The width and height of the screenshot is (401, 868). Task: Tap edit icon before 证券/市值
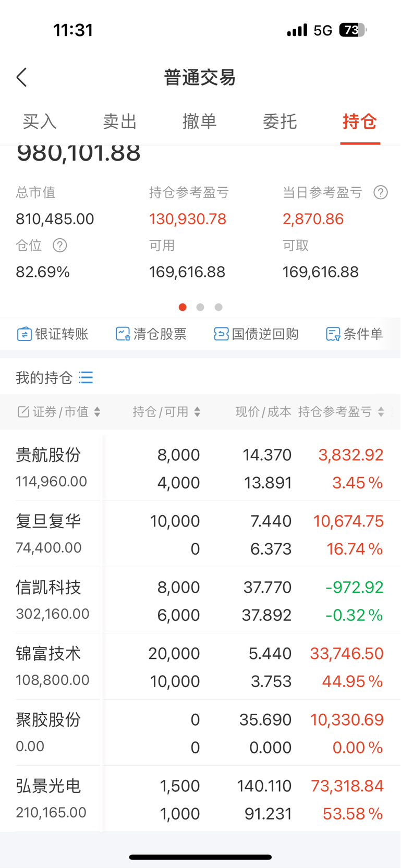click(23, 412)
